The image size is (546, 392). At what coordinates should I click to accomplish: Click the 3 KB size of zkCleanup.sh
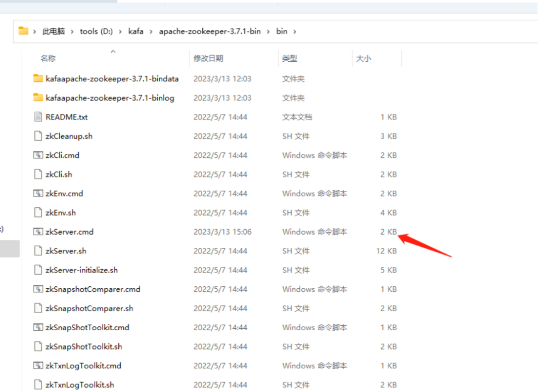389,136
